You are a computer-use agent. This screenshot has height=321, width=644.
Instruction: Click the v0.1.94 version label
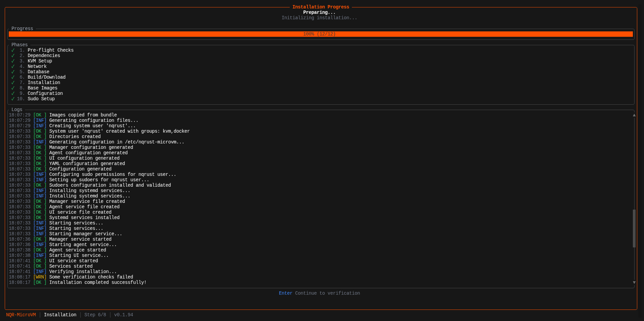123,315
